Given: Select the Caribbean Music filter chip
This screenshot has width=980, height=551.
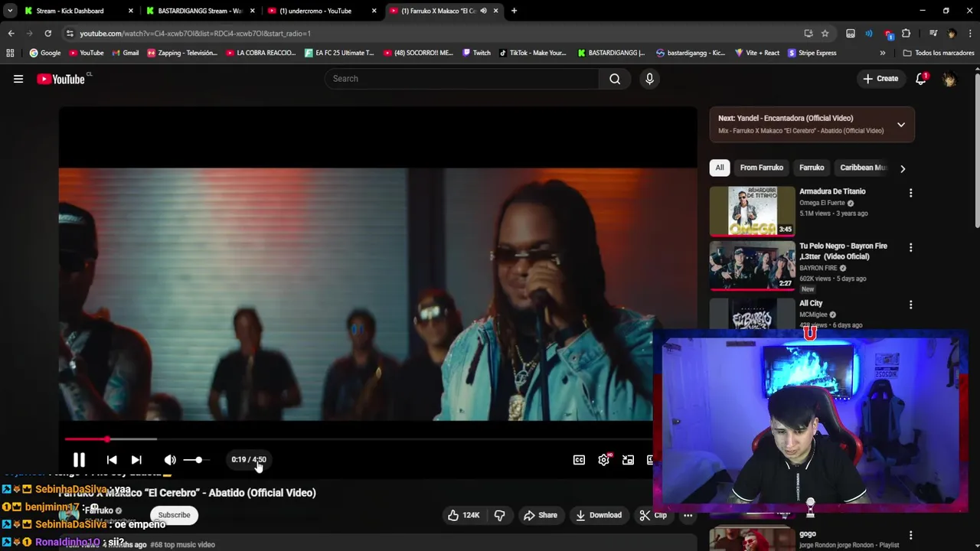Looking at the screenshot, I should (x=862, y=168).
